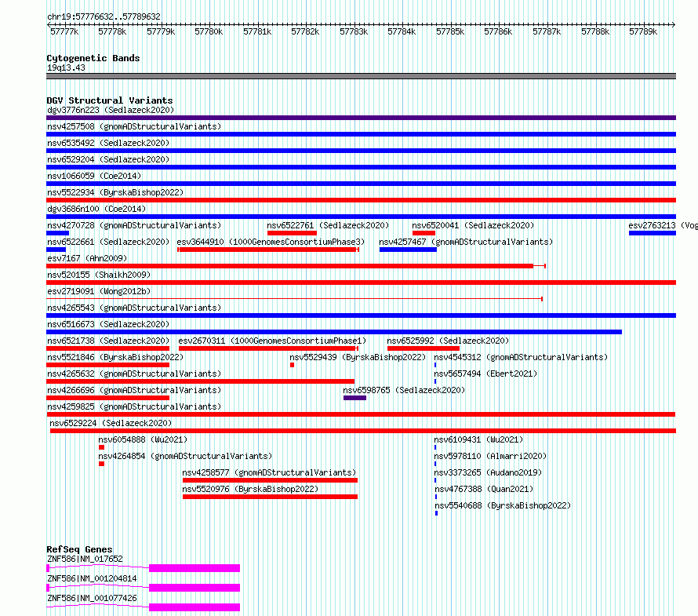This screenshot has width=698, height=616.
Task: Click the red bar under nsv6520041
Action: 424,233
